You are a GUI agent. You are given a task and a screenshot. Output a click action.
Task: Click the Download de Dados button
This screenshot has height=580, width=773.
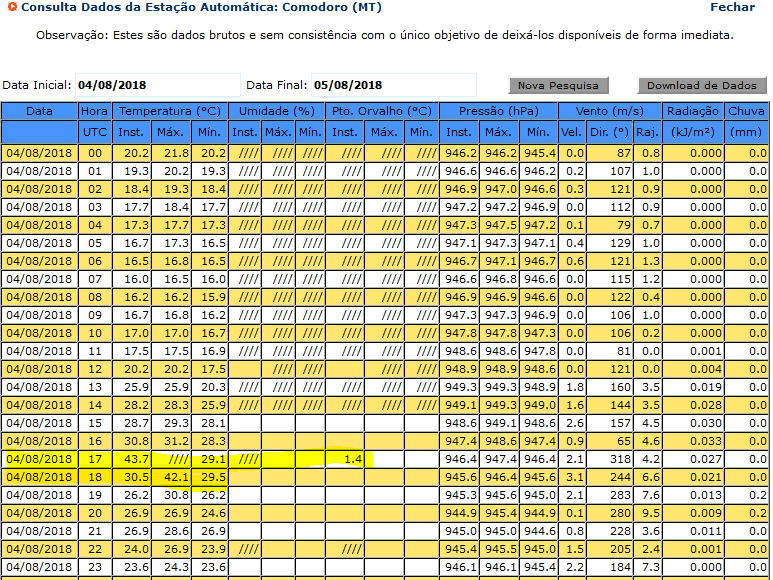coord(702,85)
